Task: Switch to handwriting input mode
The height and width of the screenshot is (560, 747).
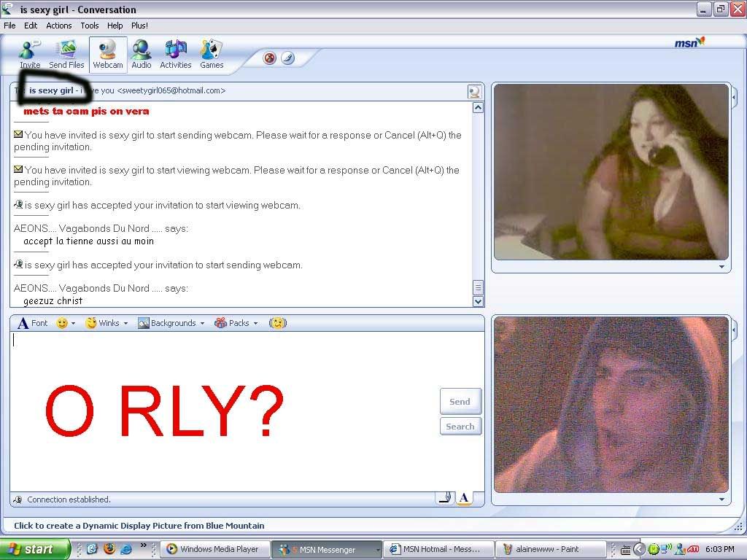Action: (444, 498)
